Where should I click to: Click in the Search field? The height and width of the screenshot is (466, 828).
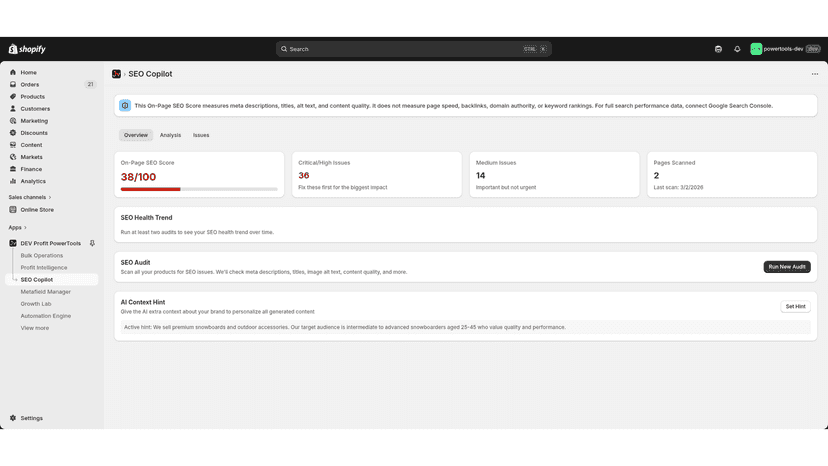[413, 49]
